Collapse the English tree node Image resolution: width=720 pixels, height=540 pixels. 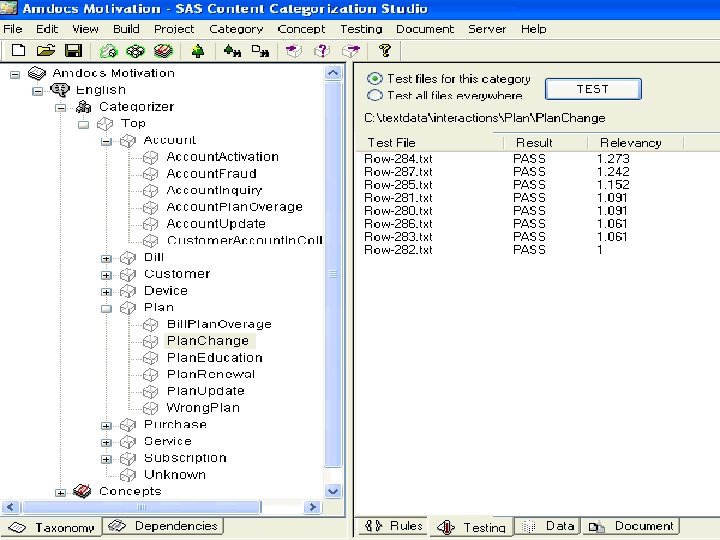coord(38,91)
